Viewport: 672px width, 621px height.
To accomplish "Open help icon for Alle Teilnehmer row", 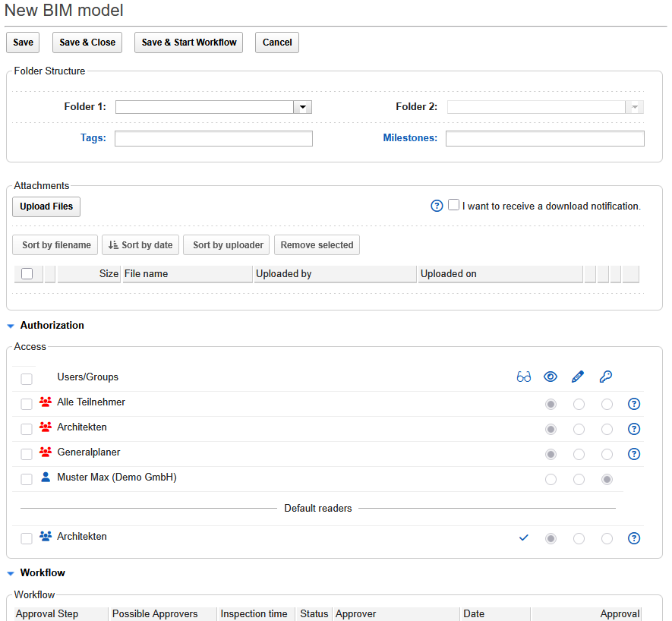I will [634, 404].
